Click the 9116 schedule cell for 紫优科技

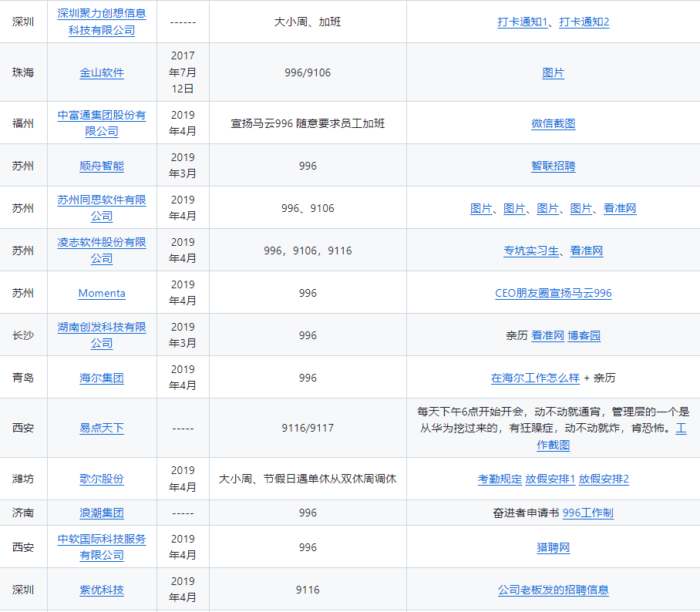coord(308,590)
